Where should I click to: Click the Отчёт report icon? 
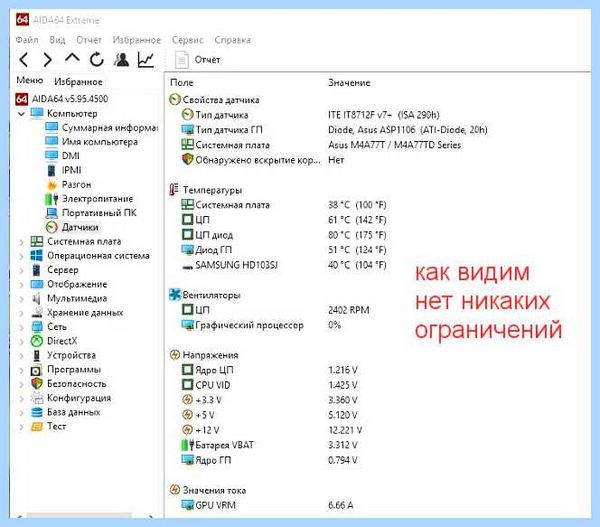point(181,60)
